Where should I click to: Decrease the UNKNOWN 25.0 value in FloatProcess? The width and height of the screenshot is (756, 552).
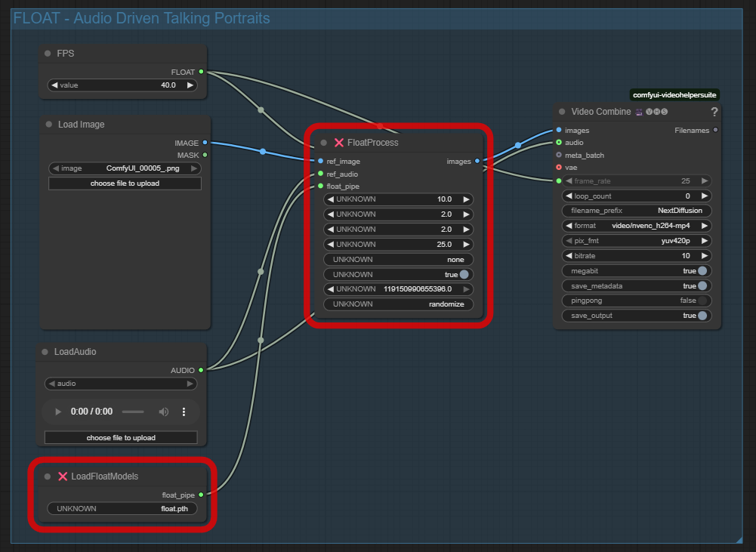(x=331, y=245)
